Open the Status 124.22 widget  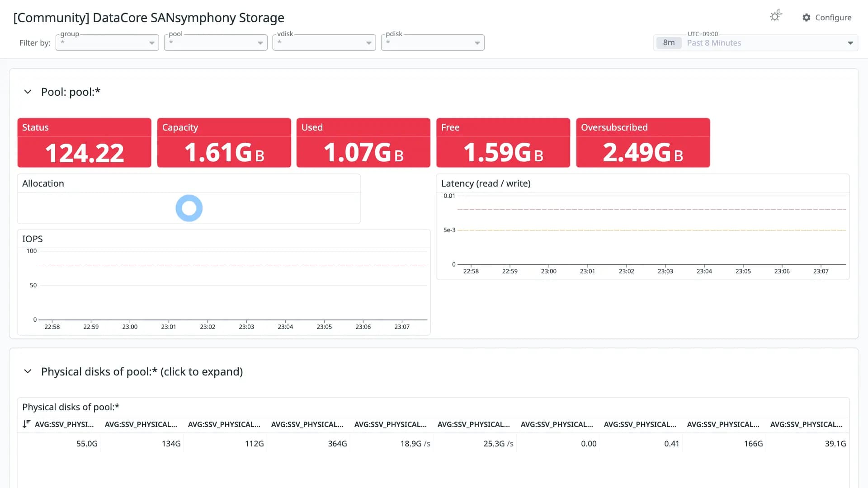pyautogui.click(x=84, y=143)
